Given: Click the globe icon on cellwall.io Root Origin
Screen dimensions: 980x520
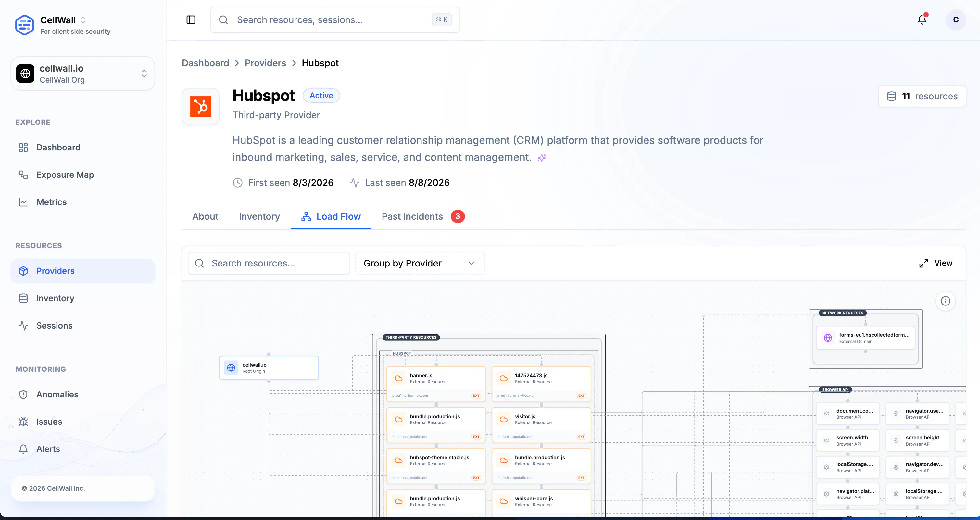Looking at the screenshot, I should point(231,368).
